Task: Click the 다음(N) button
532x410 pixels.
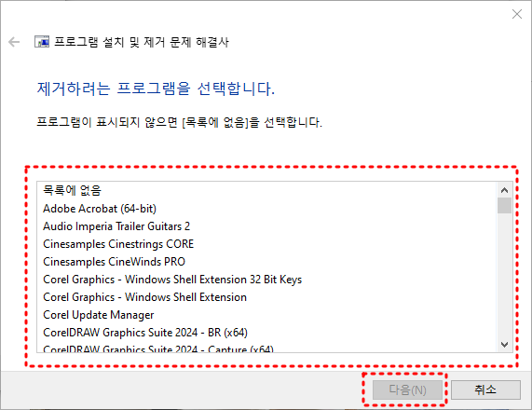Action: tap(407, 389)
